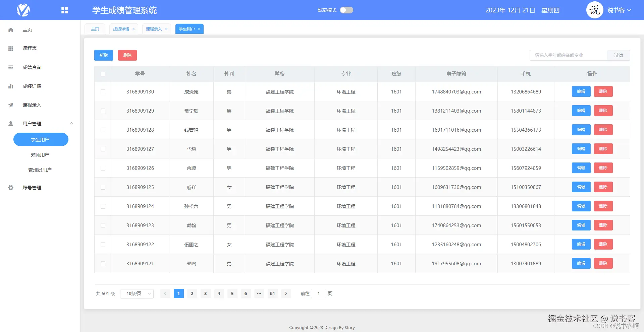The width and height of the screenshot is (644, 332).
Task: Select the checkbox for student 3168909130
Action: click(x=103, y=92)
